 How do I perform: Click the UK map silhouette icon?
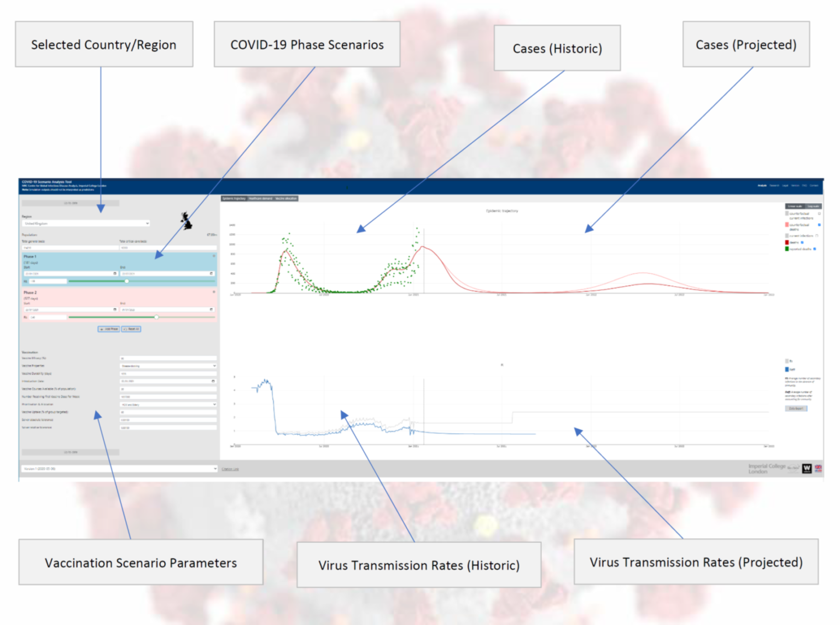pyautogui.click(x=187, y=221)
